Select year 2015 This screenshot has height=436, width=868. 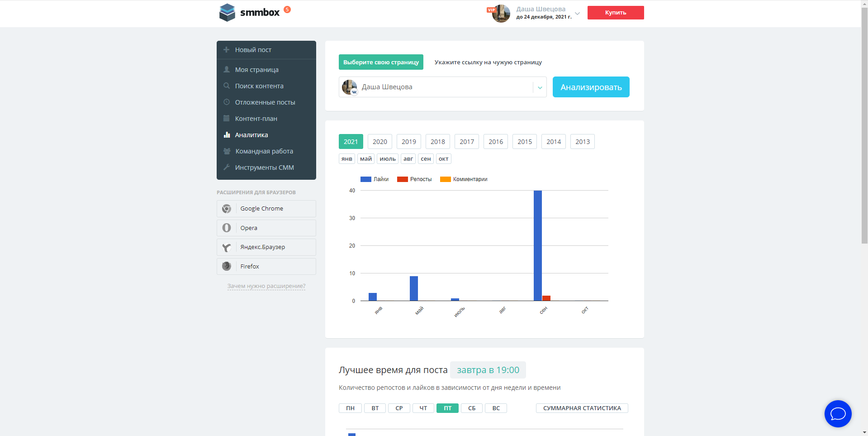coord(524,142)
